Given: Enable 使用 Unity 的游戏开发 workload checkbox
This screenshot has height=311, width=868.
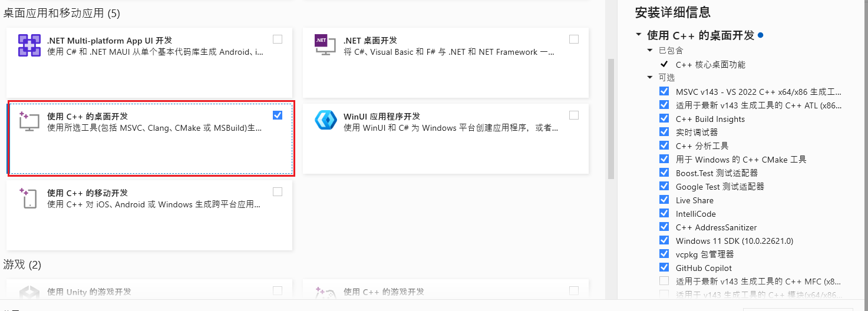Looking at the screenshot, I should 278,290.
